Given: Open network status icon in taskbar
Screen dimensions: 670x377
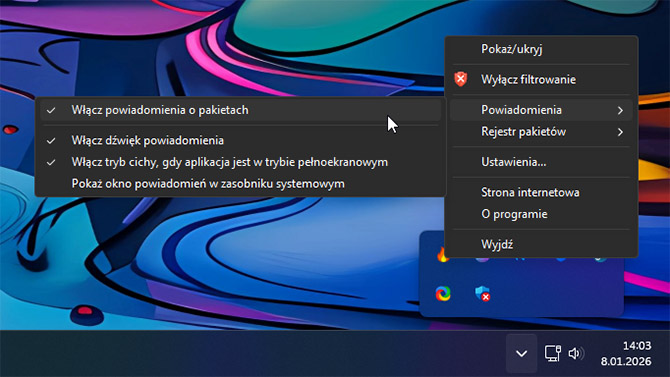Looking at the screenshot, I should (x=552, y=353).
